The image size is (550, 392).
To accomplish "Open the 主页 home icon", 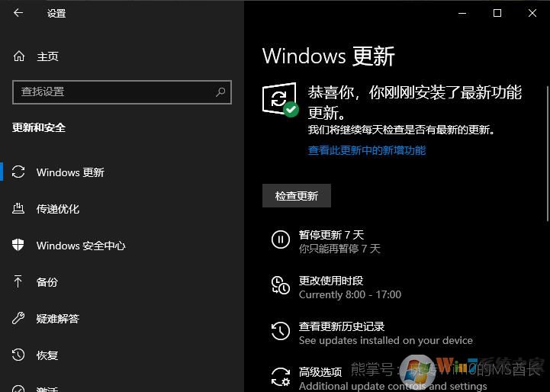I will tap(19, 56).
